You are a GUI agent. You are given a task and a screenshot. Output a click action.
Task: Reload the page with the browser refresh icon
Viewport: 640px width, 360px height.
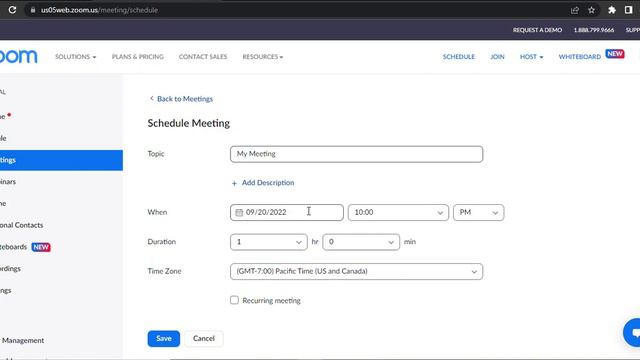tap(12, 10)
